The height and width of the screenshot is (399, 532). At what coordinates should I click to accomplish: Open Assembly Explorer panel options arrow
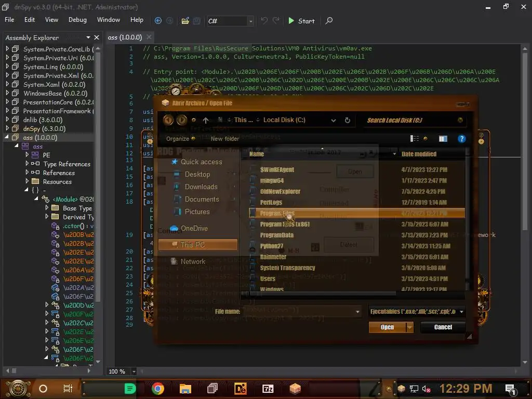[88, 37]
